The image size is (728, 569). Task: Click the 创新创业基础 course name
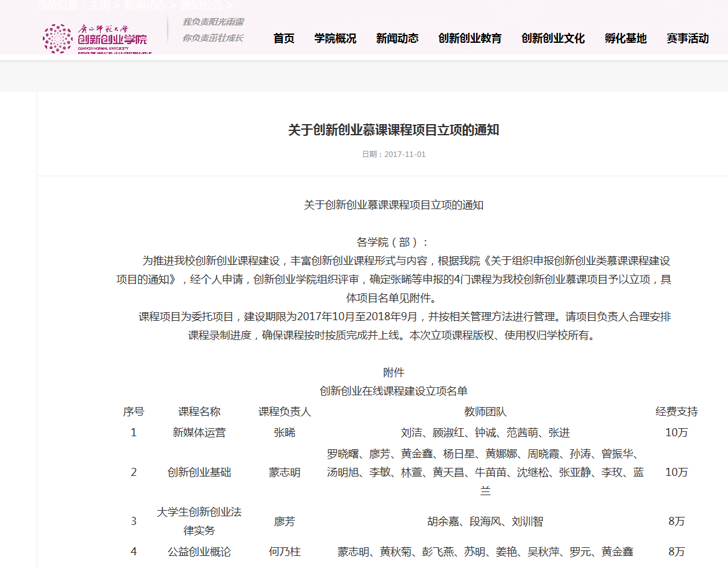coord(199,472)
